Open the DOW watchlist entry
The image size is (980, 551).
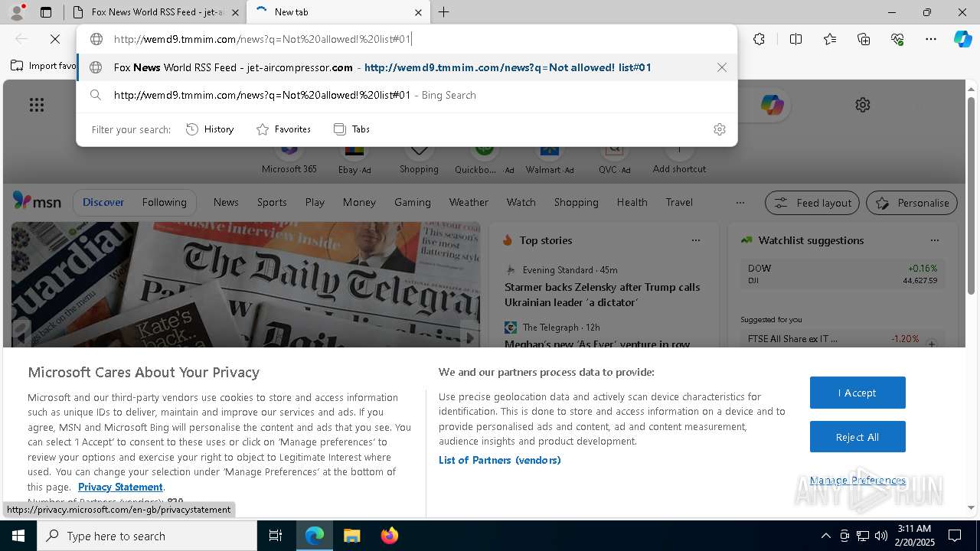point(842,274)
